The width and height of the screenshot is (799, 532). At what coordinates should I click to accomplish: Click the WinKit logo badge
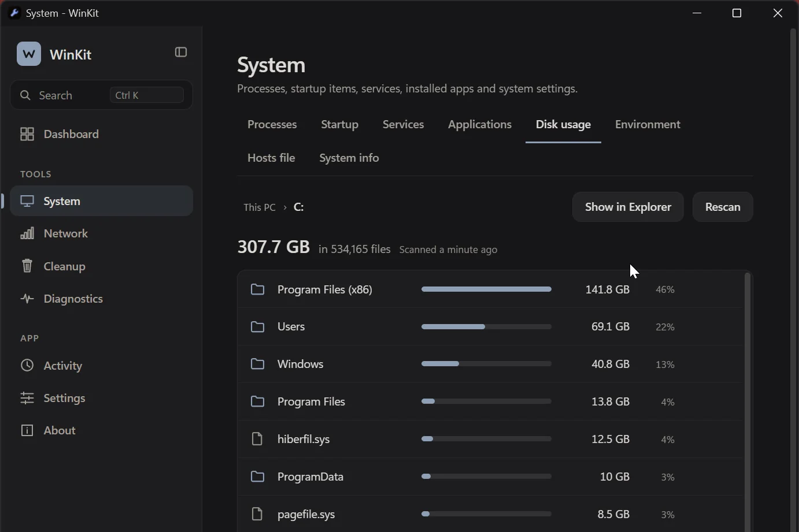(x=29, y=54)
